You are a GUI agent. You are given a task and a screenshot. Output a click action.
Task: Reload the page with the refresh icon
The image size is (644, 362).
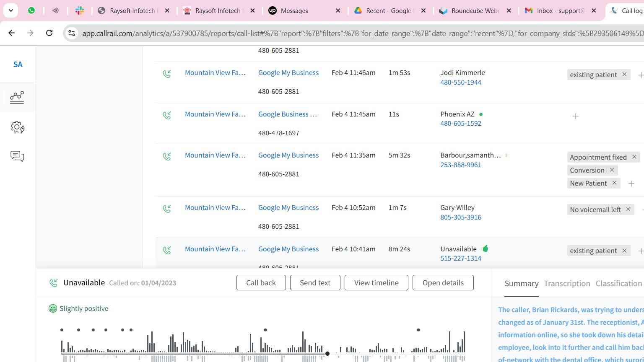click(x=49, y=33)
